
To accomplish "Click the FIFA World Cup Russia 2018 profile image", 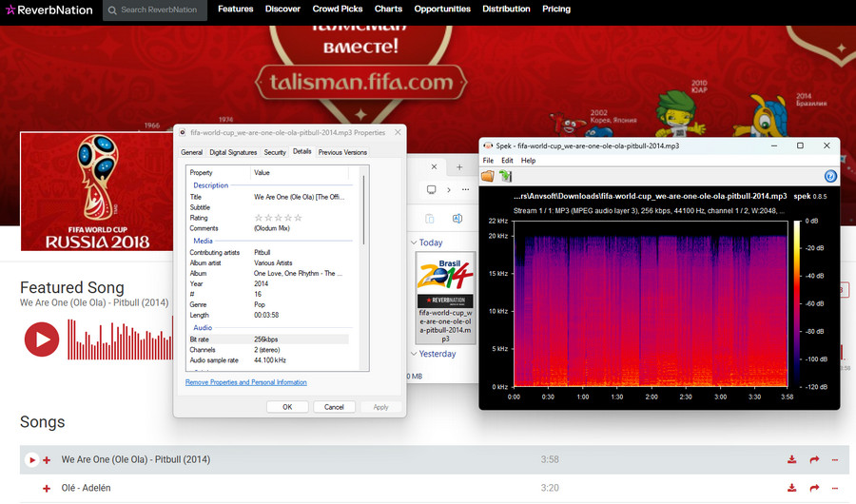I will coord(97,192).
